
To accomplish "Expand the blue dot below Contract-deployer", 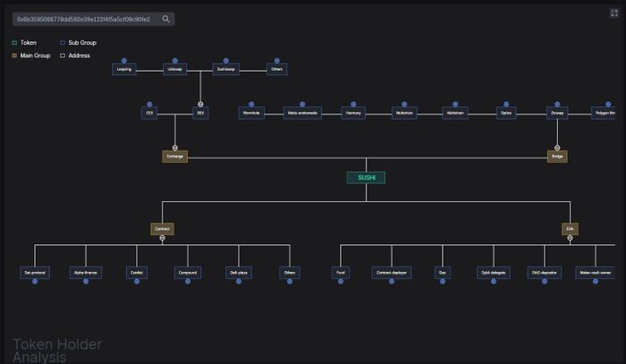I will pyautogui.click(x=392, y=282).
